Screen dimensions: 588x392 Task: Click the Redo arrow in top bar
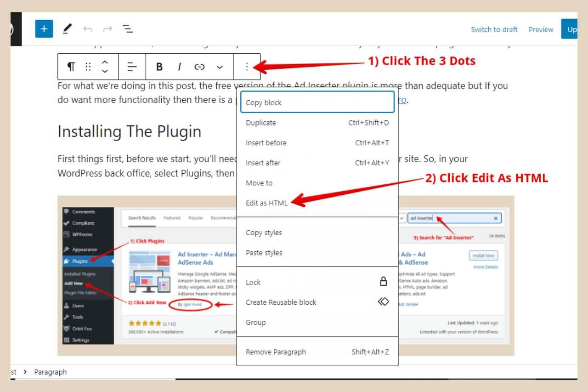(107, 29)
